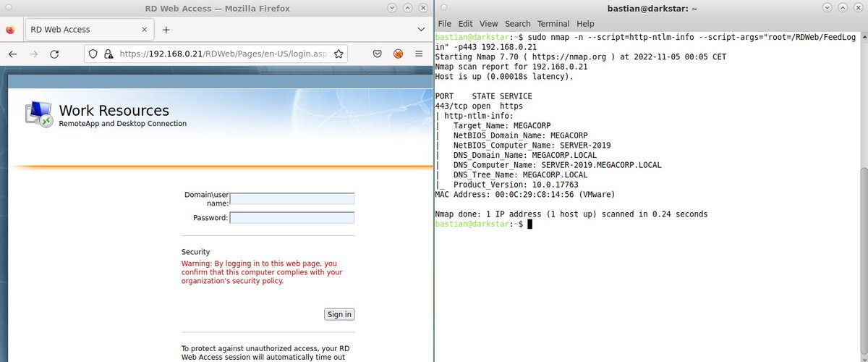Screen dimensions: 868x362
Task: Open the tracking protection shield icon
Action: click(x=92, y=54)
